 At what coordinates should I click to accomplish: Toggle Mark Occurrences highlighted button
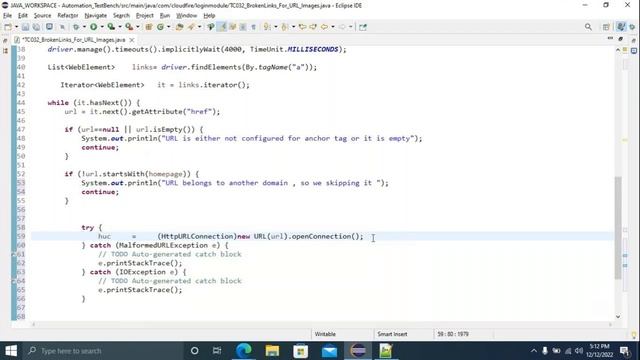point(222,27)
